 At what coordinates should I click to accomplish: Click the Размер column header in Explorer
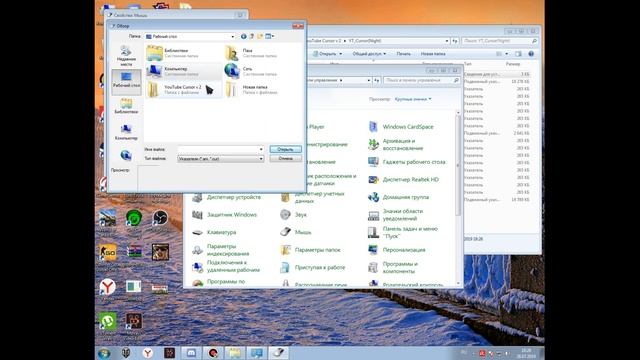pyautogui.click(x=513, y=64)
